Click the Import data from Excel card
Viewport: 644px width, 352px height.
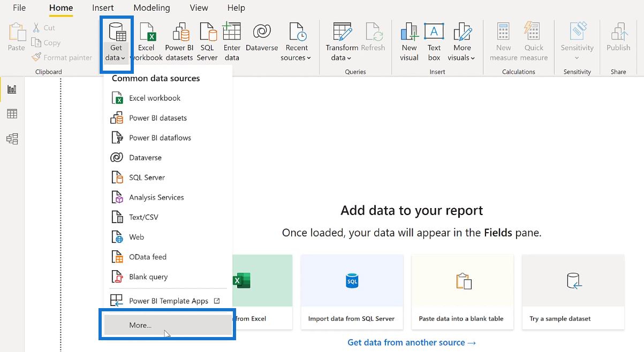[x=262, y=292]
